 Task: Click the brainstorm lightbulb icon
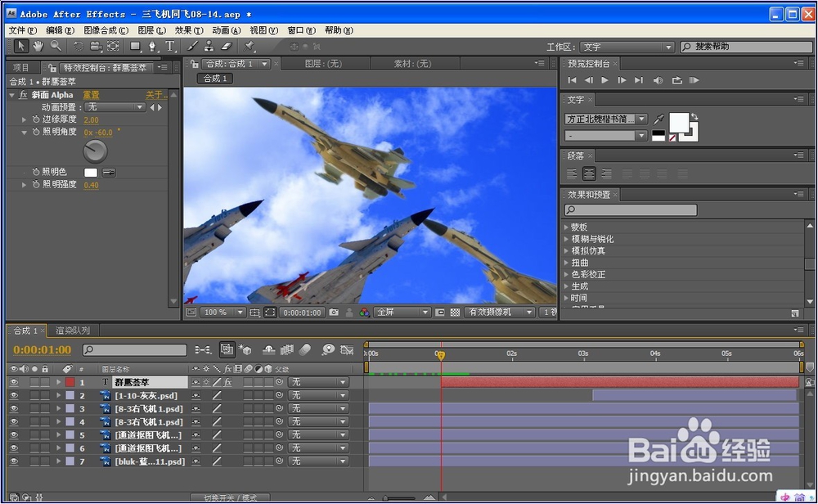point(328,349)
